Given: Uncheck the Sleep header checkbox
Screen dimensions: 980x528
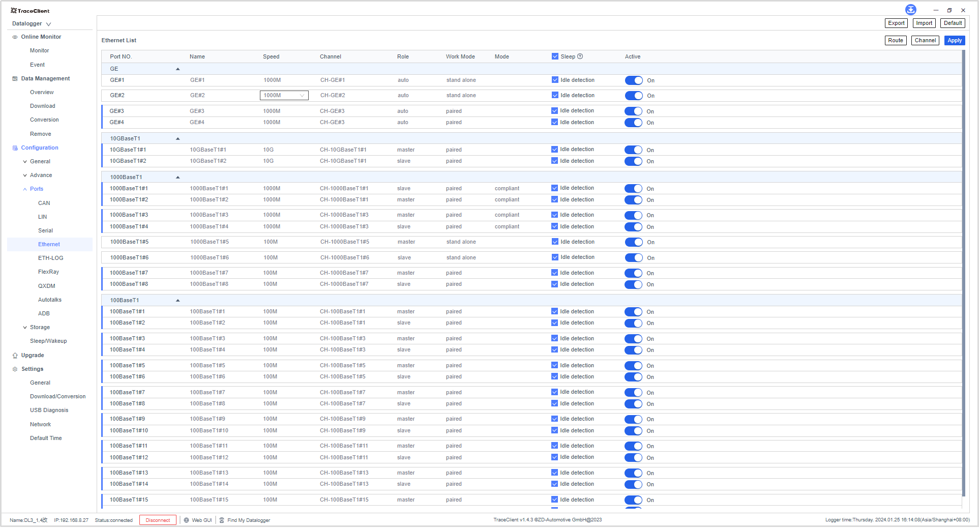Looking at the screenshot, I should pos(555,56).
